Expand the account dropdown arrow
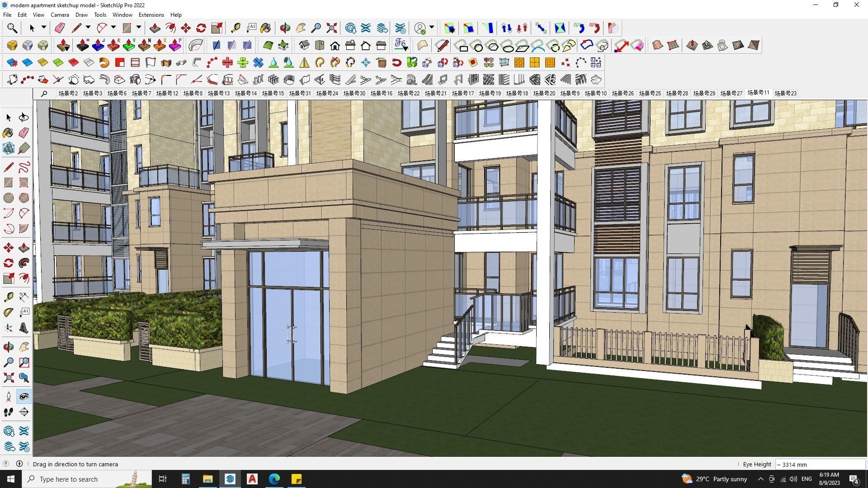This screenshot has height=488, width=868. coord(432,28)
